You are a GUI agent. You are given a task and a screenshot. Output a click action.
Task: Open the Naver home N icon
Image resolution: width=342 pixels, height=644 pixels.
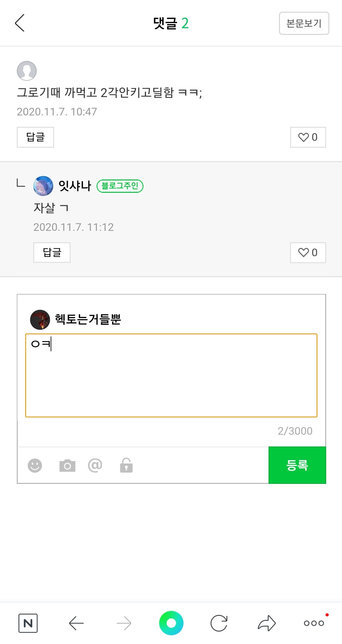28,623
